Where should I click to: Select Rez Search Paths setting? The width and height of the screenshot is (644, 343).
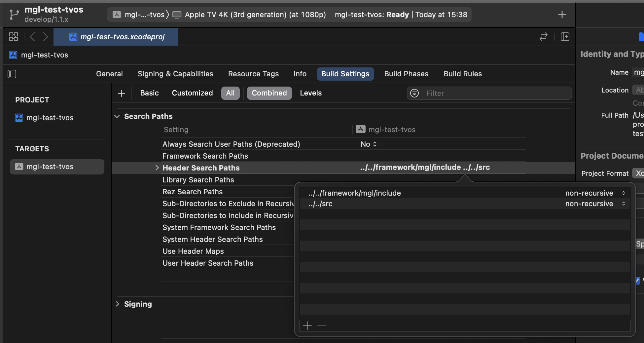tap(193, 192)
